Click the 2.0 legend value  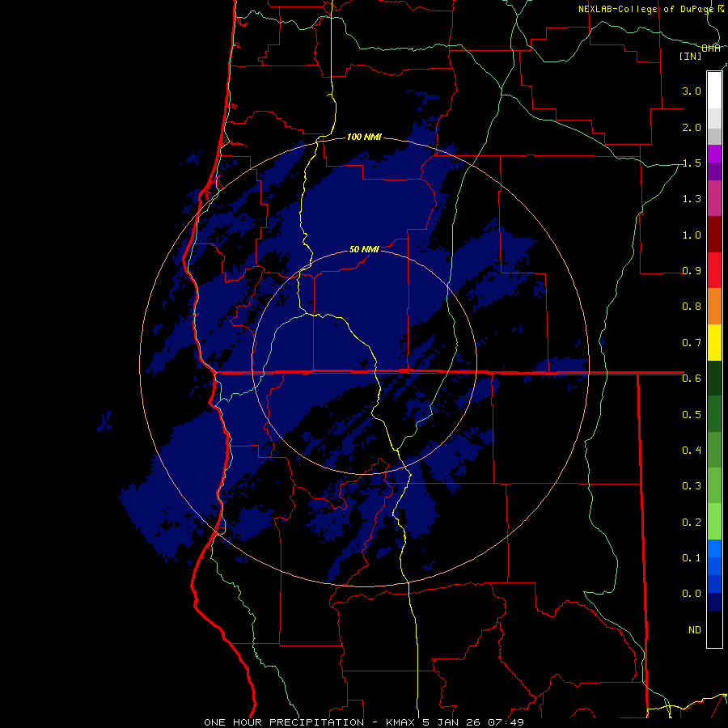pyautogui.click(x=692, y=127)
